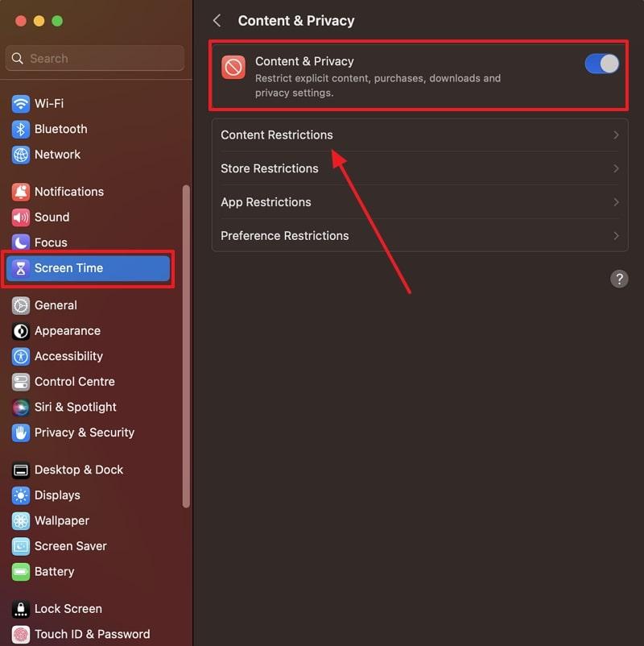Screen dimensions: 644x646
Task: Click the sidebar vertical scrollbar
Action: tap(186, 346)
